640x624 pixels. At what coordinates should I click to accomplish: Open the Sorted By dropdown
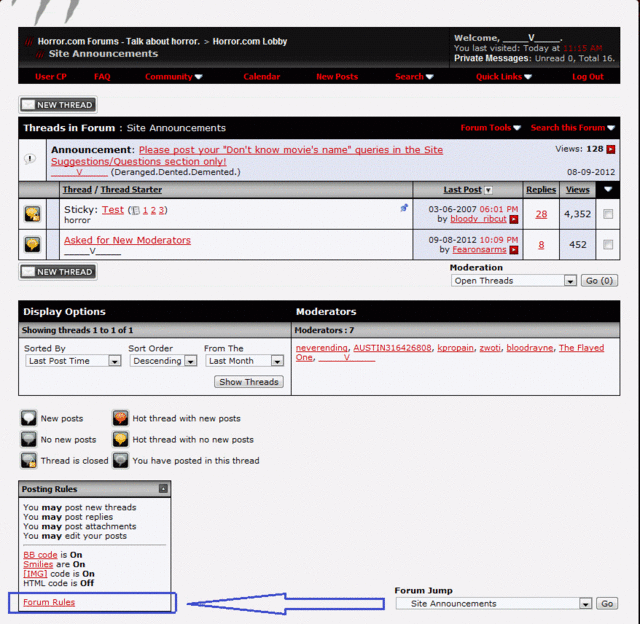point(73,361)
